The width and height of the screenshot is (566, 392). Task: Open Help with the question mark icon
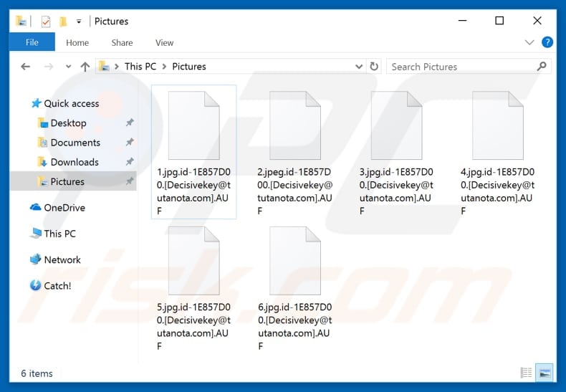547,42
